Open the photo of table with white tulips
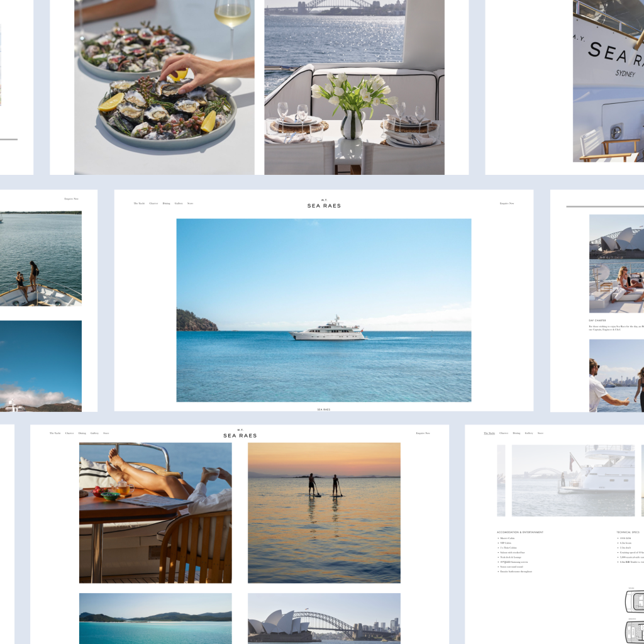This screenshot has width=644, height=644. point(355,87)
